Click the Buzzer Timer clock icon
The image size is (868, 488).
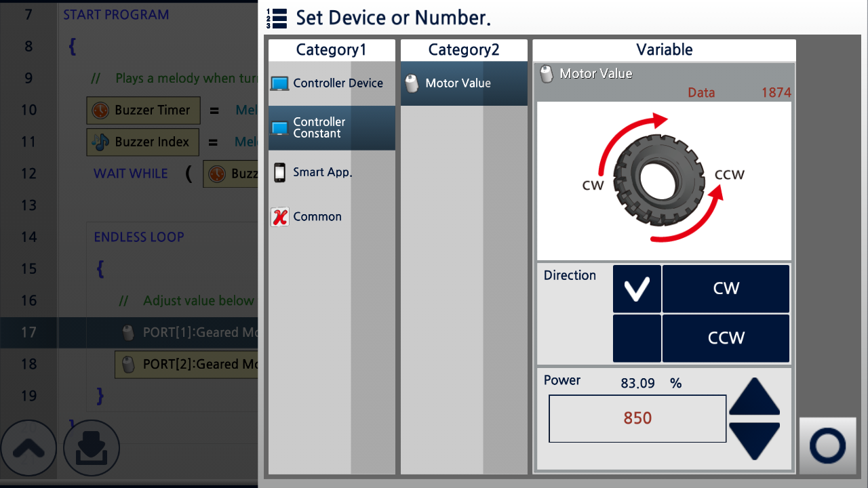(100, 110)
